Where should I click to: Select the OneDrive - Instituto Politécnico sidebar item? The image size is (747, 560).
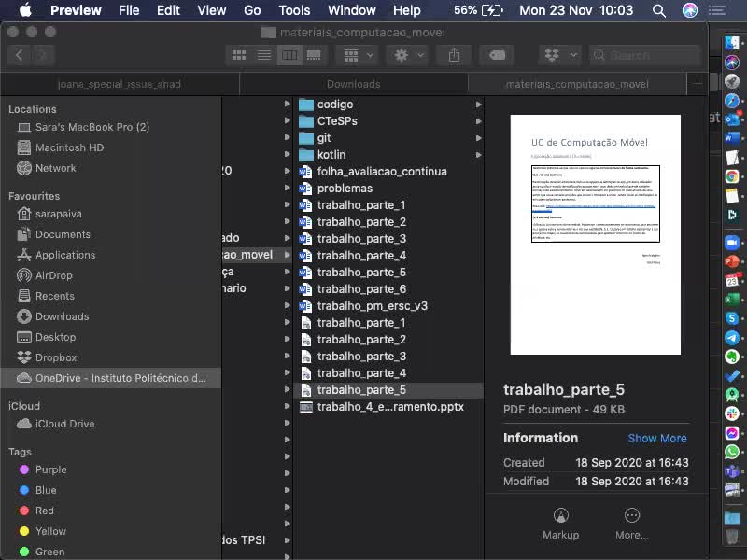click(111, 378)
